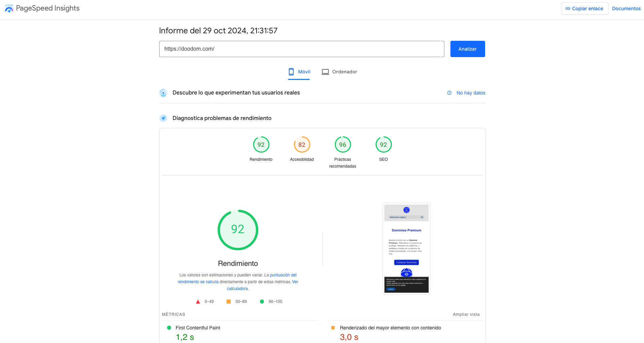Open the Documentos link

pyautogui.click(x=626, y=8)
